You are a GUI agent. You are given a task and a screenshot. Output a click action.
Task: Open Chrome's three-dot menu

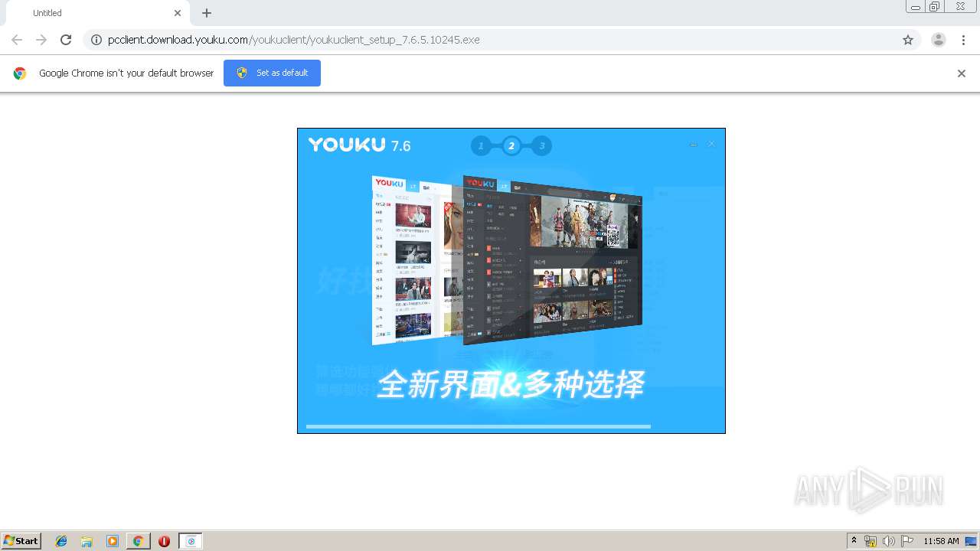tap(964, 40)
